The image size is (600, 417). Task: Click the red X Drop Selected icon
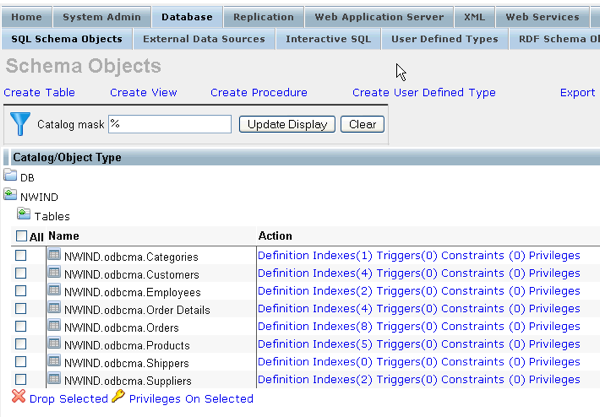tap(18, 398)
